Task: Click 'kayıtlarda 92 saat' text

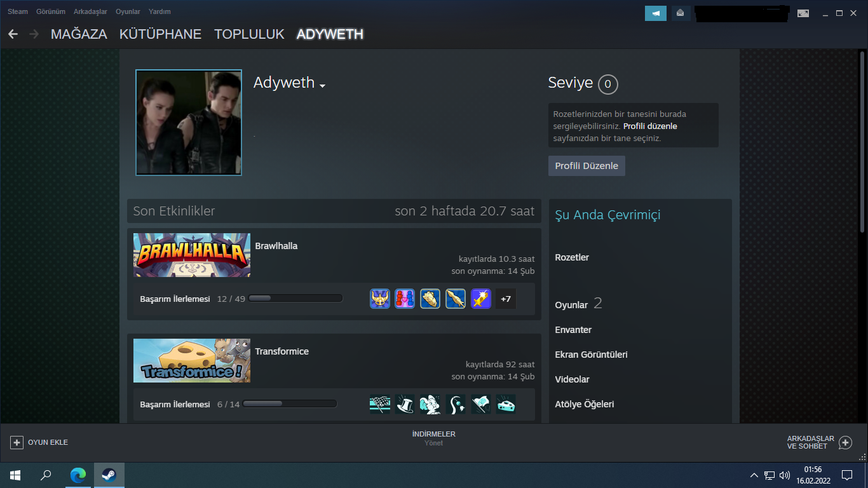Action: 500,365
